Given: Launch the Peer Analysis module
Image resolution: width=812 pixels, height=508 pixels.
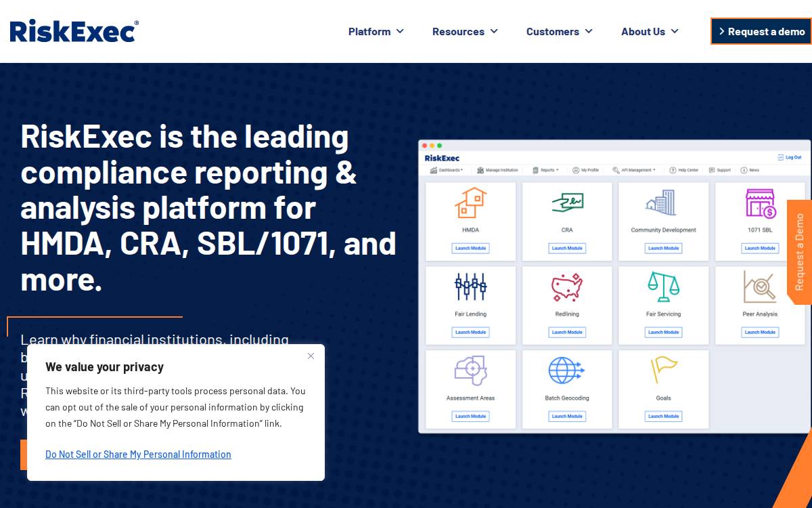Looking at the screenshot, I should click(x=760, y=333).
